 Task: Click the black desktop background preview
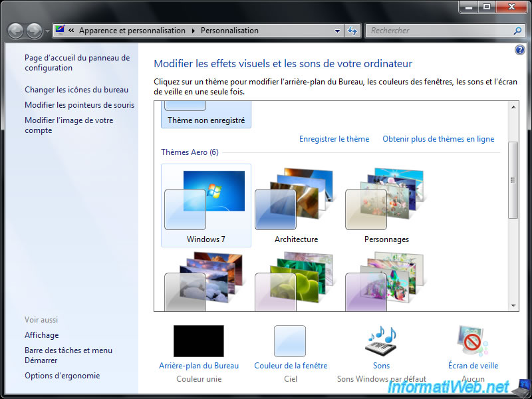[198, 341]
